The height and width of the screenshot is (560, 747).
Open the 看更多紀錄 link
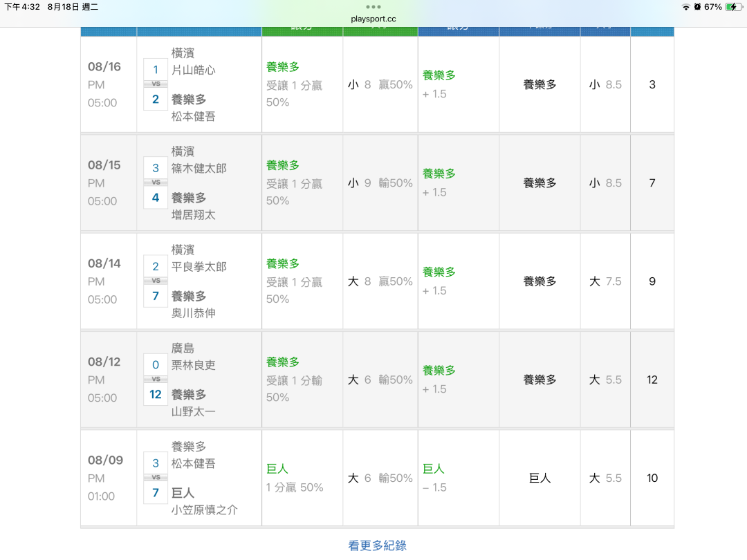tap(378, 545)
